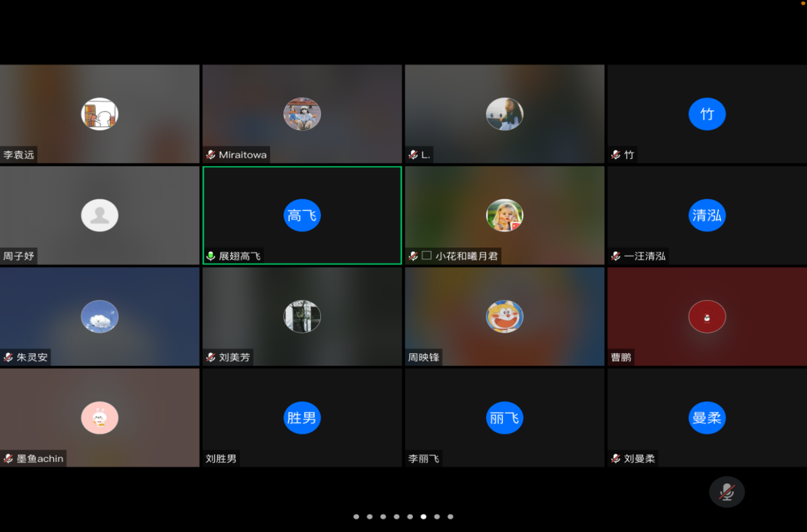Click the blue 清泓 avatar circle
This screenshot has height=532, width=807.
tap(707, 215)
